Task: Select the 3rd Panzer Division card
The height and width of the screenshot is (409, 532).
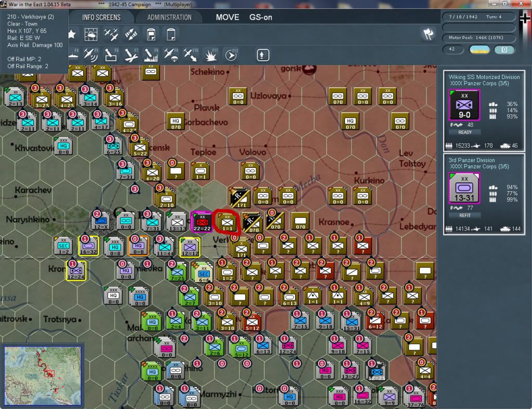Action: tap(484, 194)
